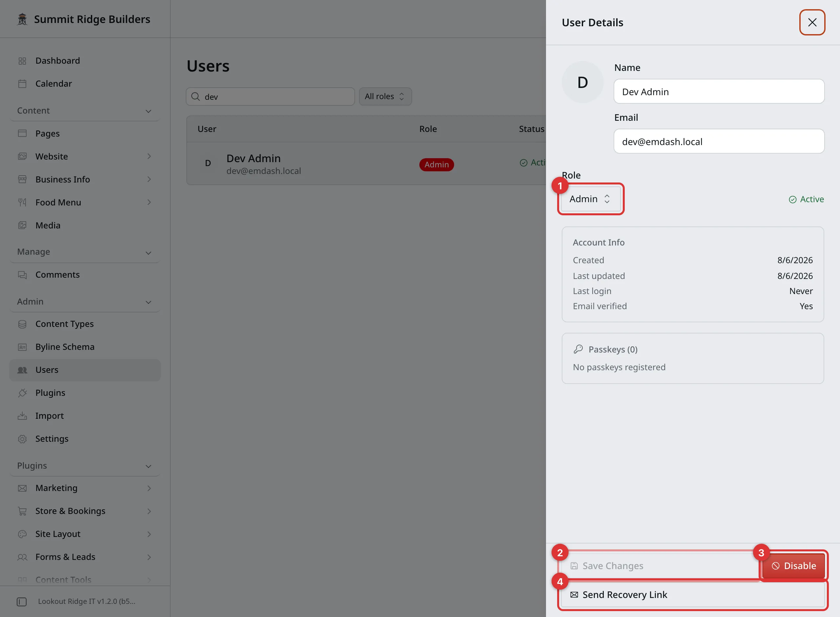
Task: Collapse the Plugins sidebar section
Action: coord(85,466)
